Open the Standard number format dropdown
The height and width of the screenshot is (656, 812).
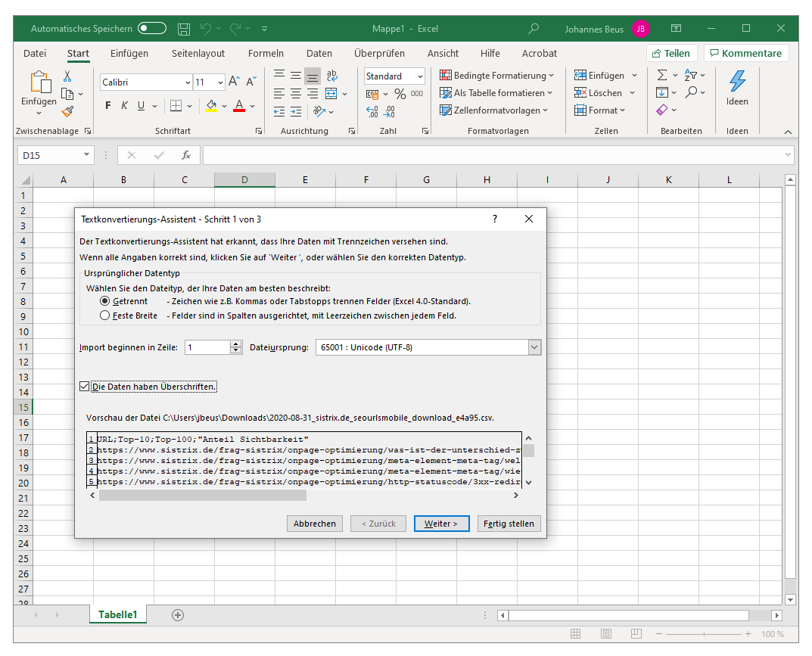tap(419, 76)
